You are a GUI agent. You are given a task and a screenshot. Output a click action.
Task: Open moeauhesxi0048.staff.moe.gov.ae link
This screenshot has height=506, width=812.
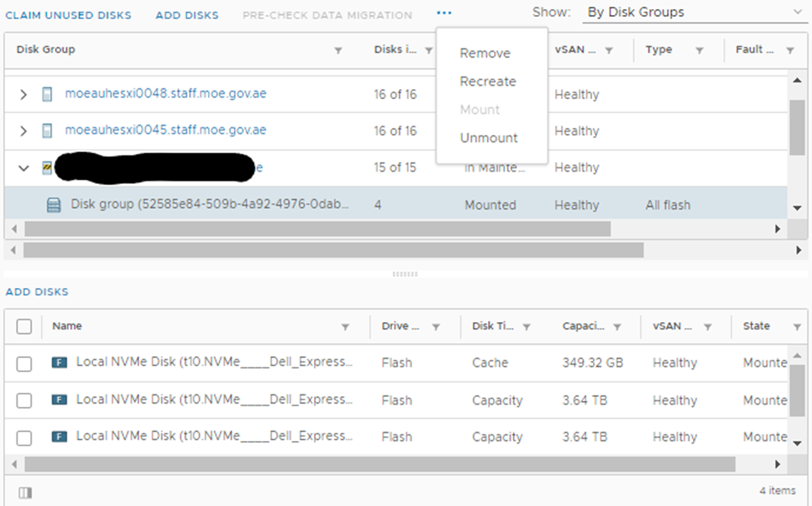pos(166,94)
